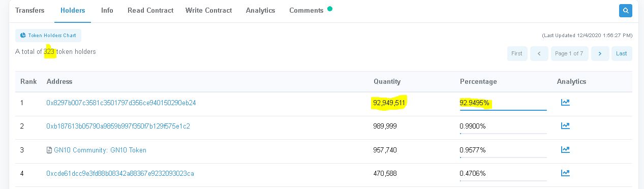Go to previous page with left chevron

(x=539, y=53)
